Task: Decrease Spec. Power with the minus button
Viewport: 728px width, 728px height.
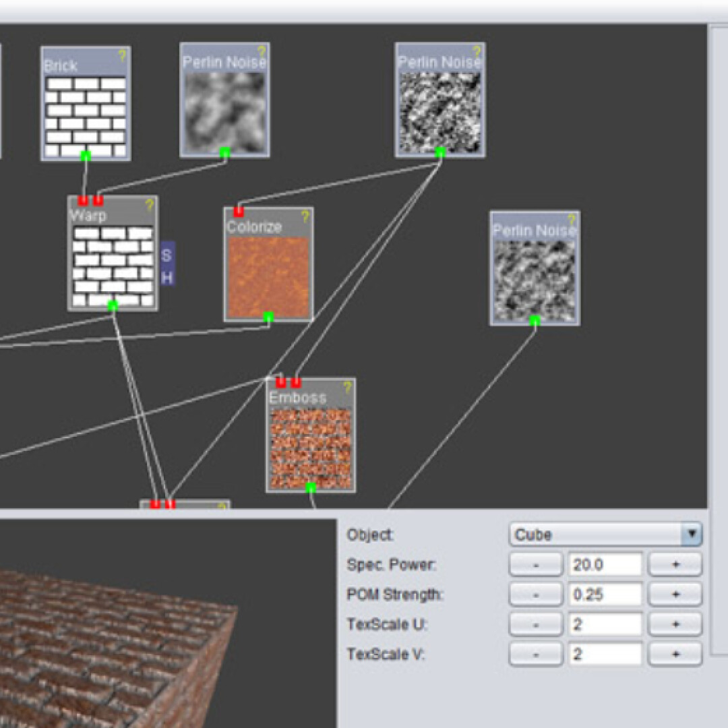Action: pyautogui.click(x=535, y=565)
